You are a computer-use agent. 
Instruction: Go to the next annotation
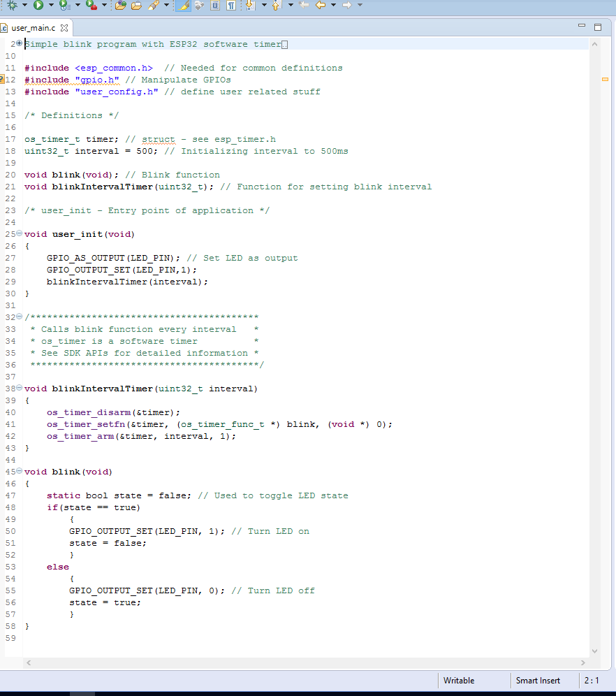tap(251, 6)
